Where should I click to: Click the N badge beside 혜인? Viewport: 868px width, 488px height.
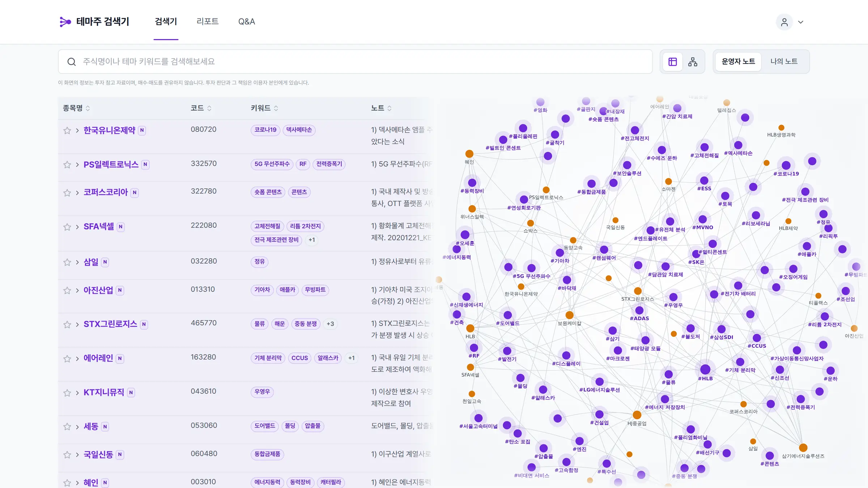105,483
